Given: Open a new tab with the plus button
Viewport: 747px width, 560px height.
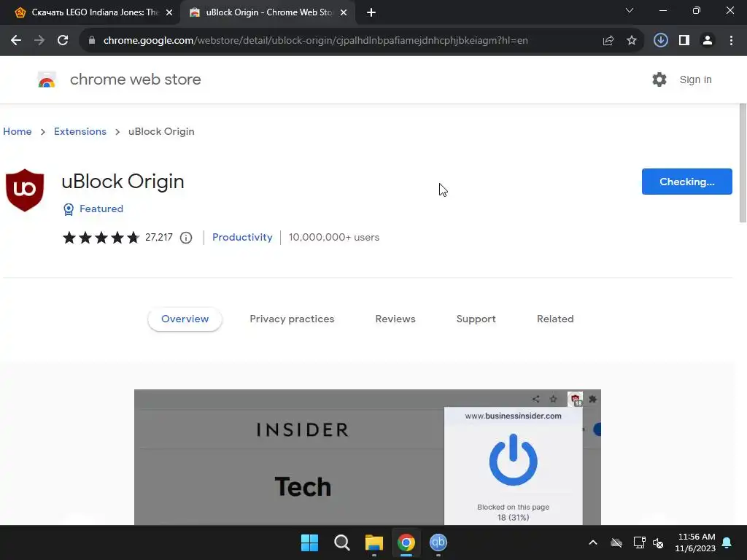Looking at the screenshot, I should pyautogui.click(x=371, y=13).
